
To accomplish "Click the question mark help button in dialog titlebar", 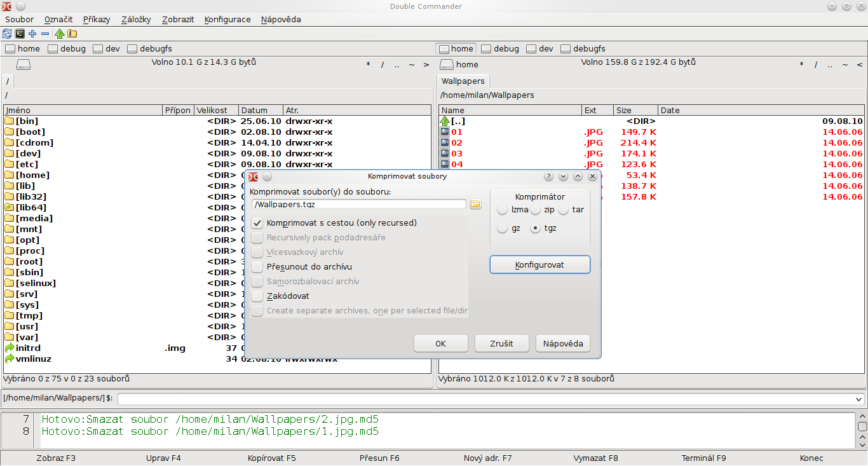I will tap(549, 176).
